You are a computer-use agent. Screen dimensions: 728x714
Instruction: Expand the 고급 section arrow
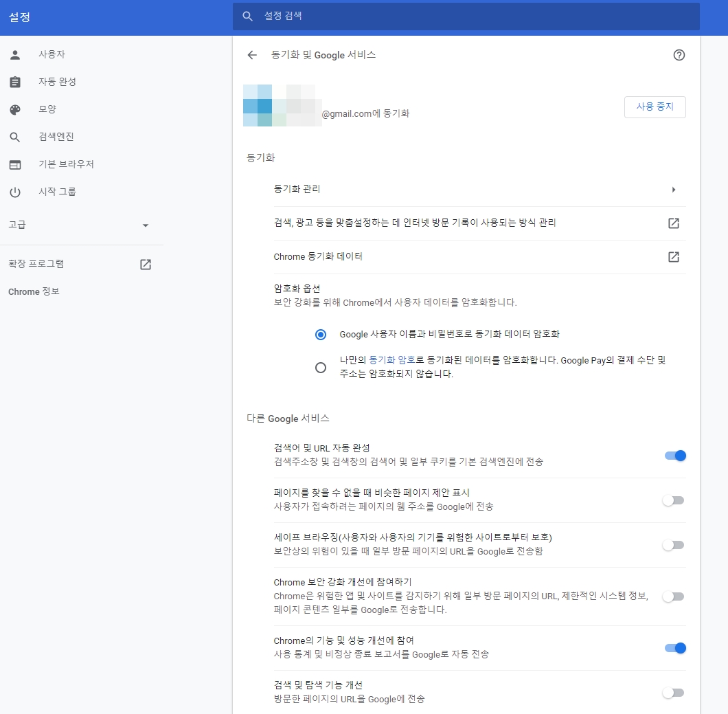[146, 225]
